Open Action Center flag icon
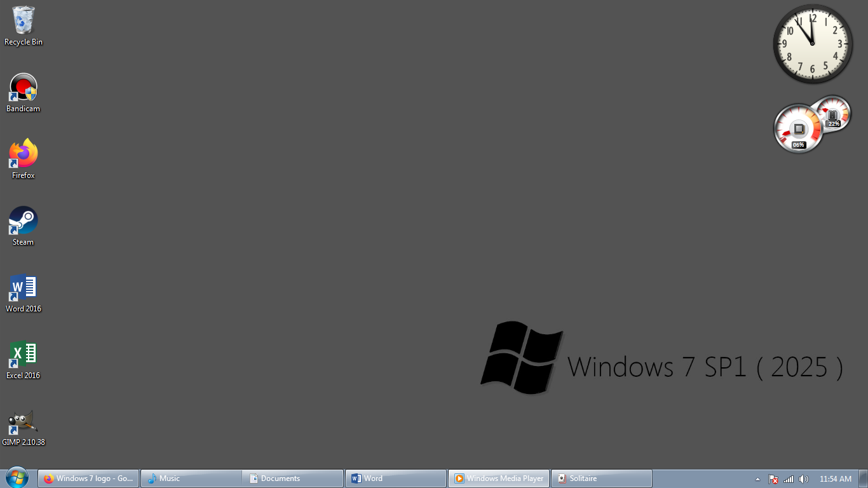 (773, 479)
